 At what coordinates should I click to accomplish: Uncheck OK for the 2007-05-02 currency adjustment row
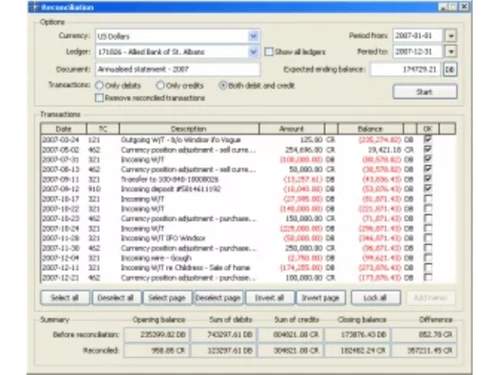pos(428,149)
